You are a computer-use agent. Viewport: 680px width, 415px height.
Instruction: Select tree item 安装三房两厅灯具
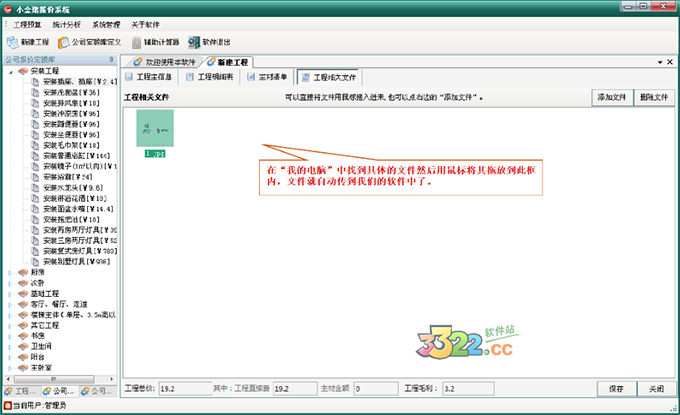coord(80,241)
